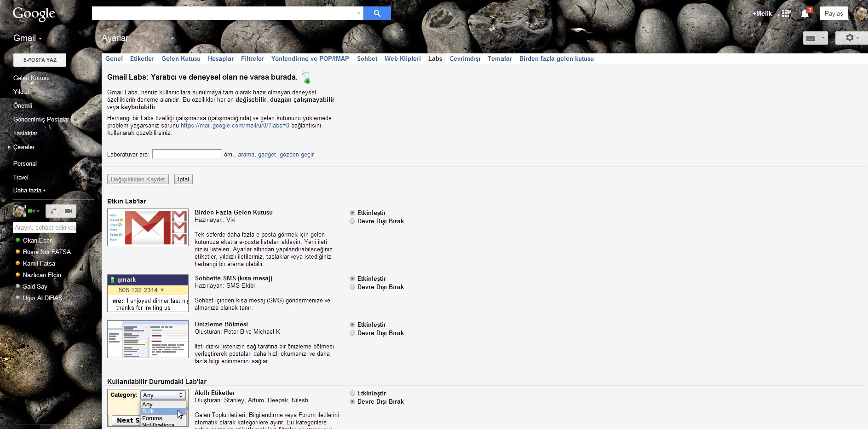Open the Gmail product dropdown
Viewport: 868px width, 429px height.
28,38
